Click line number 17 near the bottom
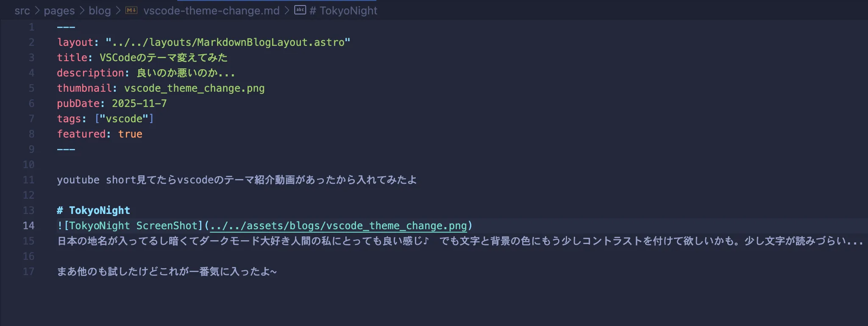The height and width of the screenshot is (326, 868). click(29, 271)
